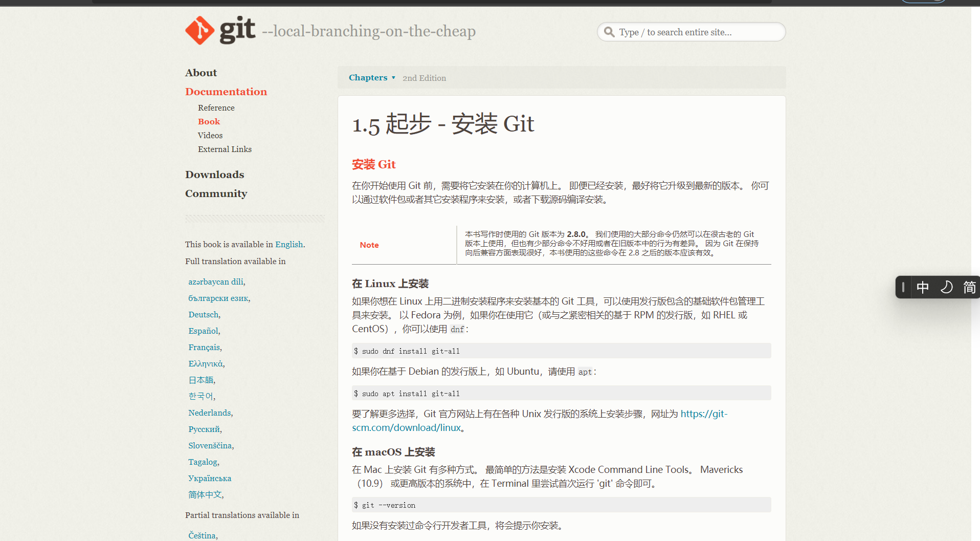This screenshot has width=980, height=541.
Task: Switch the IME simplified Chinese button
Action: pyautogui.click(x=969, y=287)
